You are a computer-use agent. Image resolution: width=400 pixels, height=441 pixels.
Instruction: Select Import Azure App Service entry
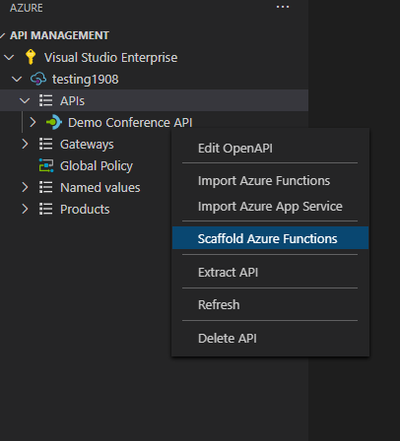pos(270,206)
